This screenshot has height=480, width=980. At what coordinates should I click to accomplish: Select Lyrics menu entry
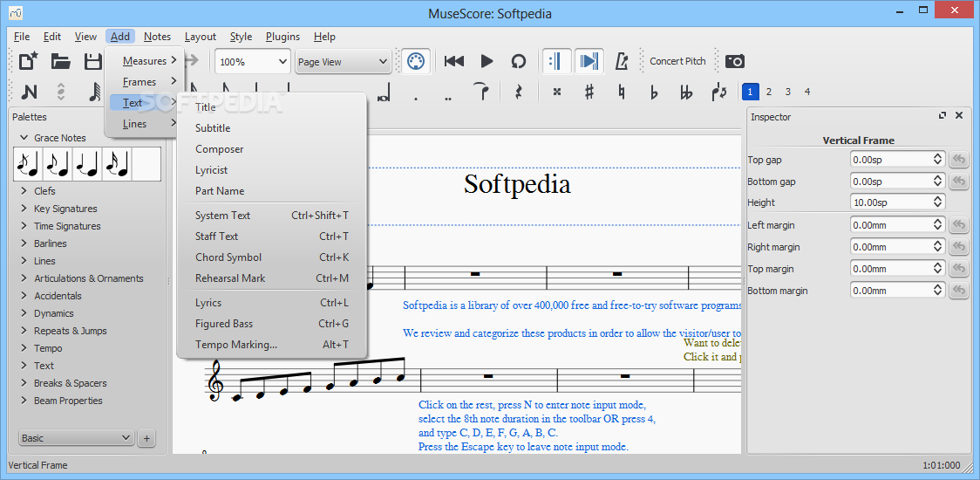[272, 302]
